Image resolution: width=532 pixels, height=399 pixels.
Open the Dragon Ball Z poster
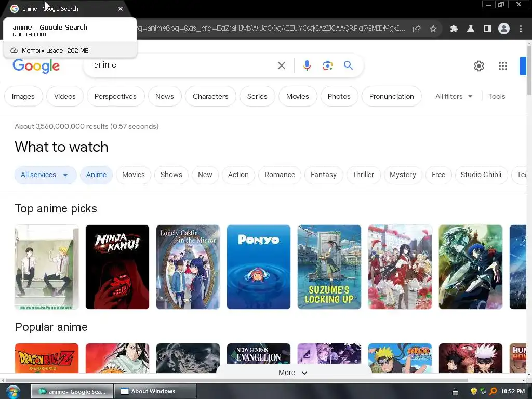point(46,358)
